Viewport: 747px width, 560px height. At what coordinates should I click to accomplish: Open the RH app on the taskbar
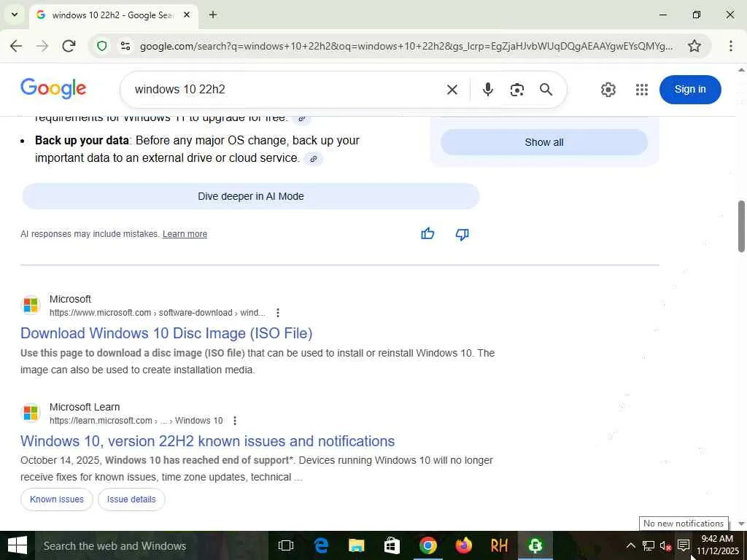tap(499, 545)
